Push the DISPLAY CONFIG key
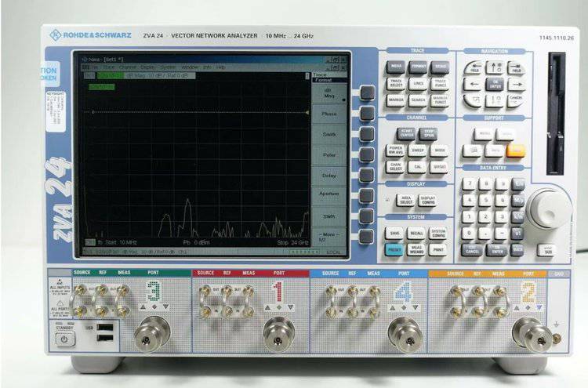The image size is (588, 388). click(428, 200)
